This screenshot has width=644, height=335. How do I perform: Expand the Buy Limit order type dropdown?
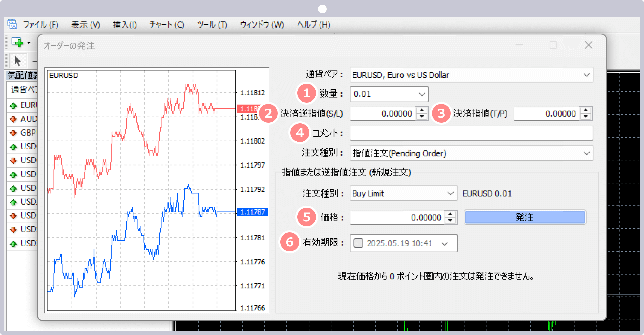(x=450, y=193)
